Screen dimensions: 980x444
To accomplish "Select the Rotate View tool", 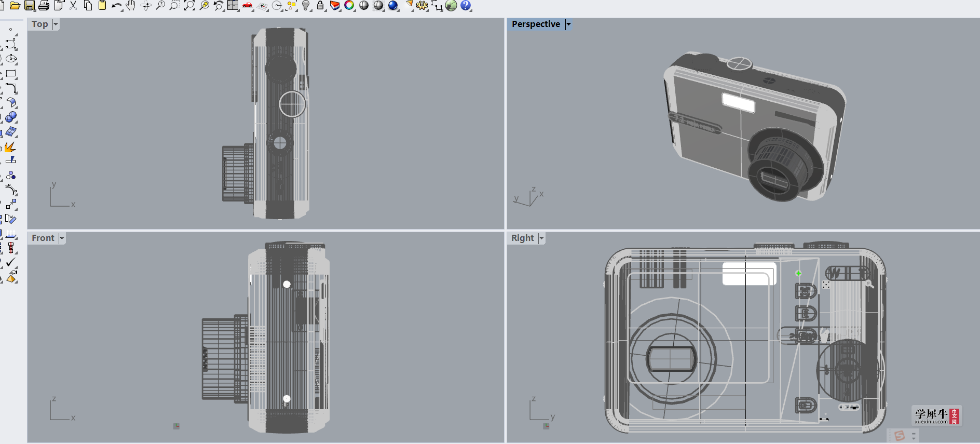I will (x=146, y=6).
